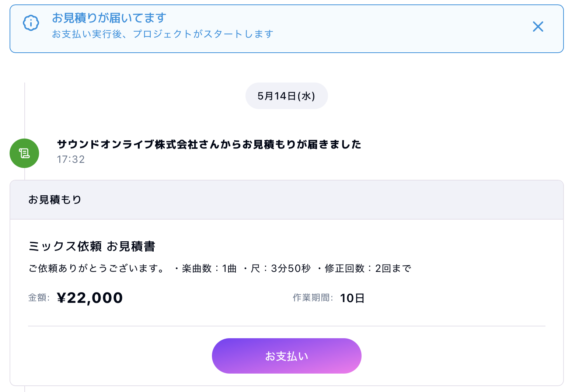Click the 金額 label

coord(39,298)
